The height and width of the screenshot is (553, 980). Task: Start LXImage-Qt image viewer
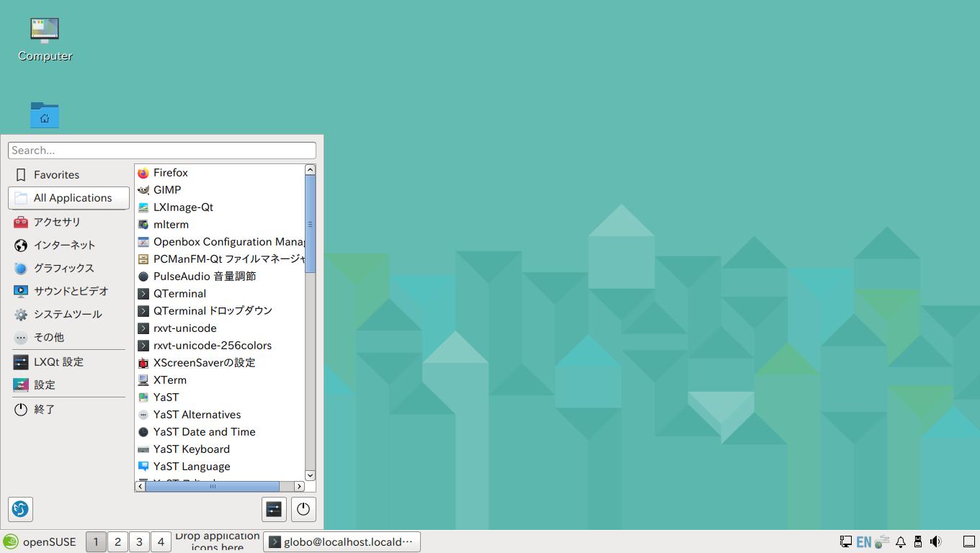click(x=183, y=207)
